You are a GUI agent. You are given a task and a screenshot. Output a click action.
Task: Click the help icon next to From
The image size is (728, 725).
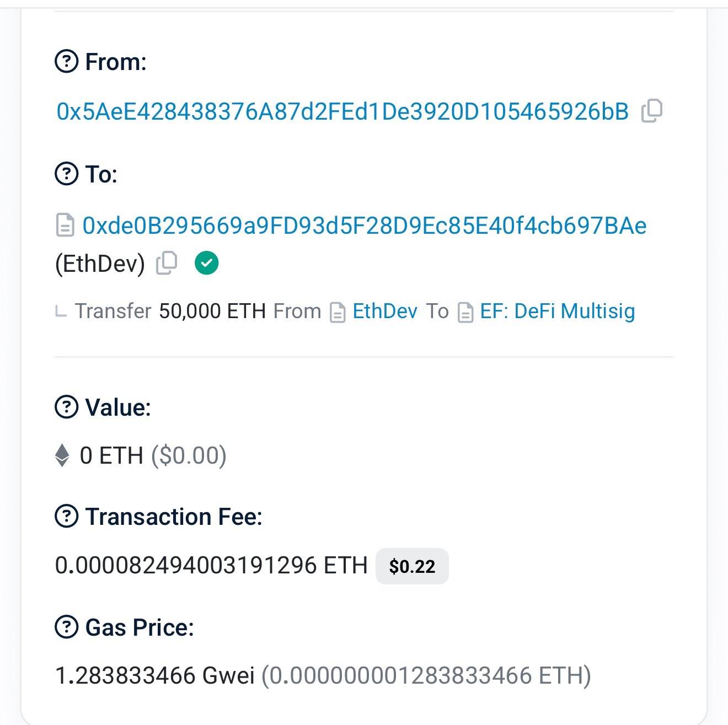tap(66, 61)
